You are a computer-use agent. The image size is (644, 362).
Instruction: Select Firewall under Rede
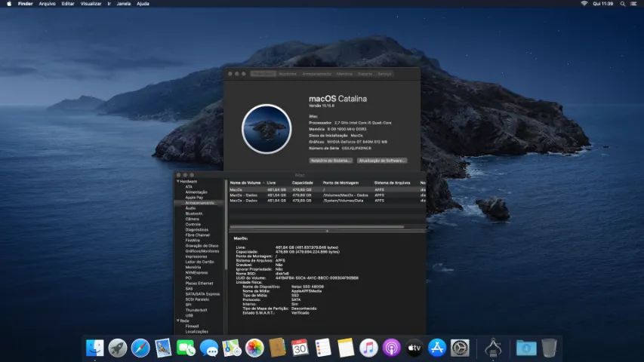(192, 327)
